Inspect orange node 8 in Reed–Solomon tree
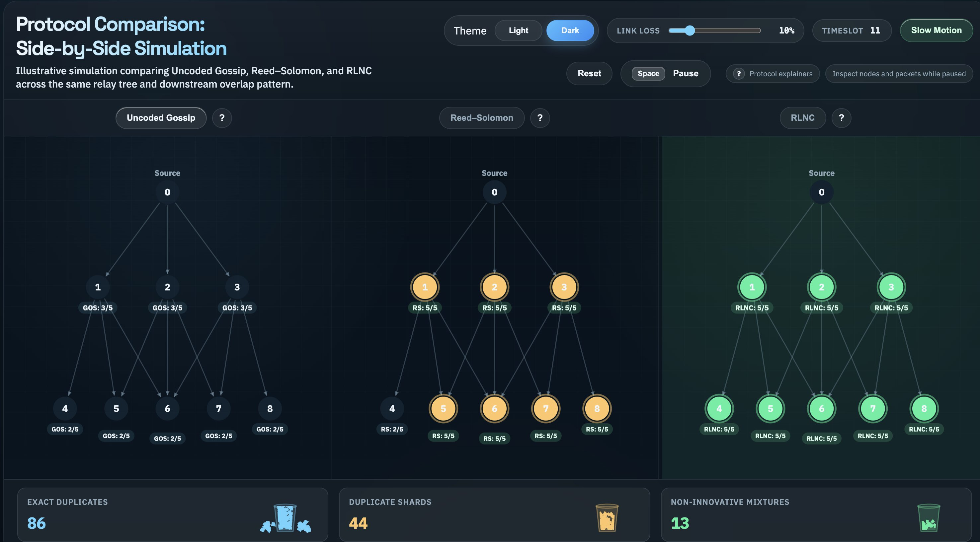980x542 pixels. coord(597,409)
